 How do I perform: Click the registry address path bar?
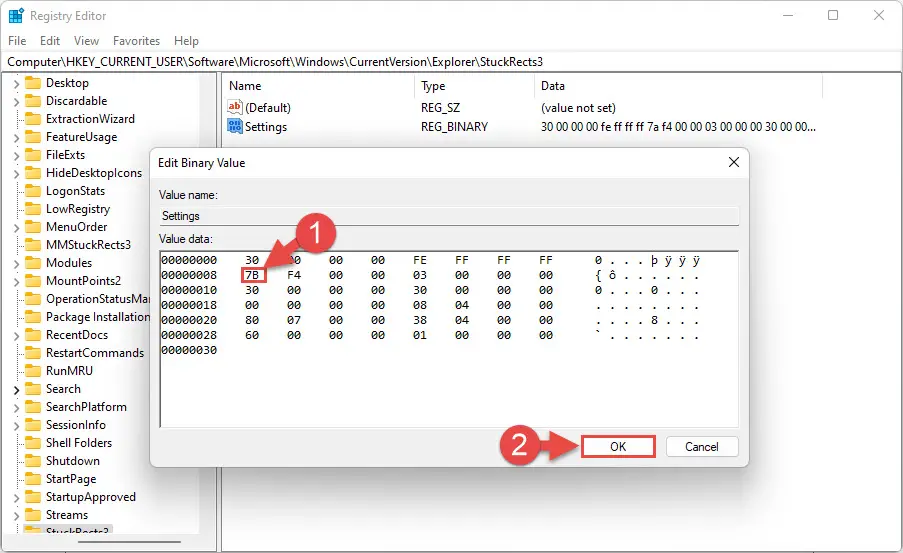[x=452, y=62]
